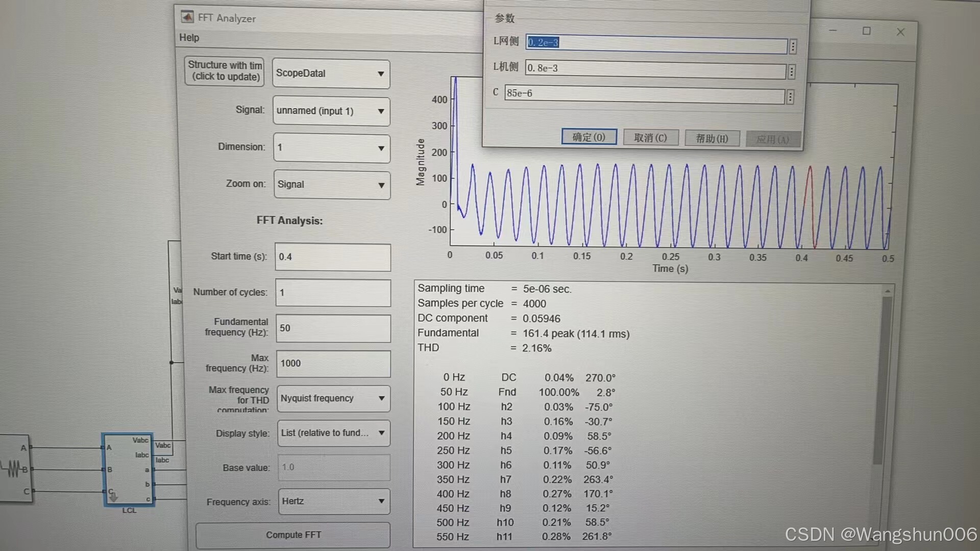Open the Frequency axis Hertz dropdown
Viewport: 980px width, 551px height.
[334, 502]
